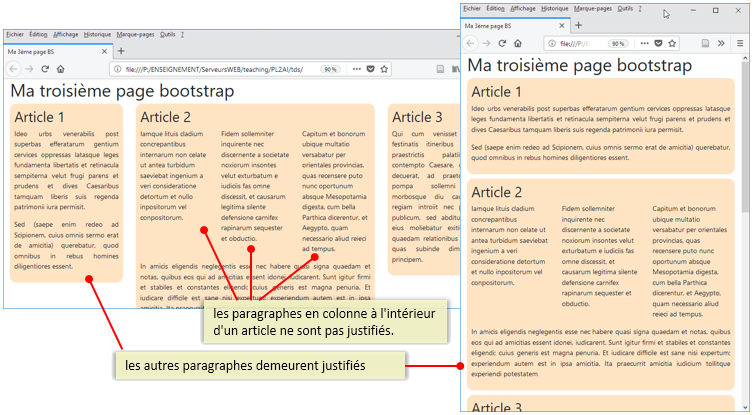Save to Pocket in left browser address bar

pyautogui.click(x=370, y=69)
